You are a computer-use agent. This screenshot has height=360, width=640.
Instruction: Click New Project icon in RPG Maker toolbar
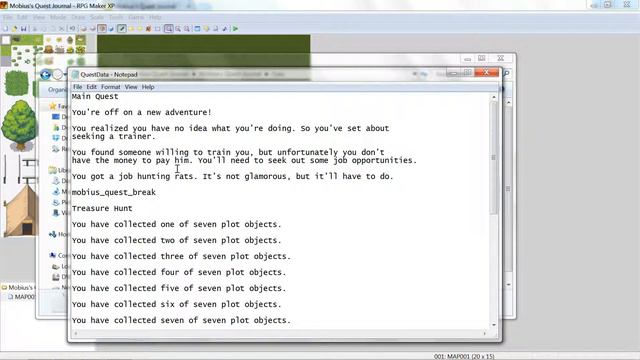(x=5, y=29)
